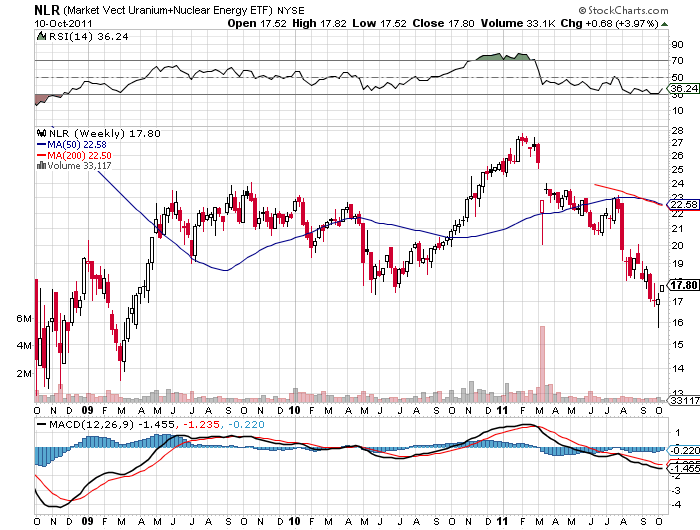Click the -1.455 MACD value tag
Screen dimensions: 700x530
[683, 468]
